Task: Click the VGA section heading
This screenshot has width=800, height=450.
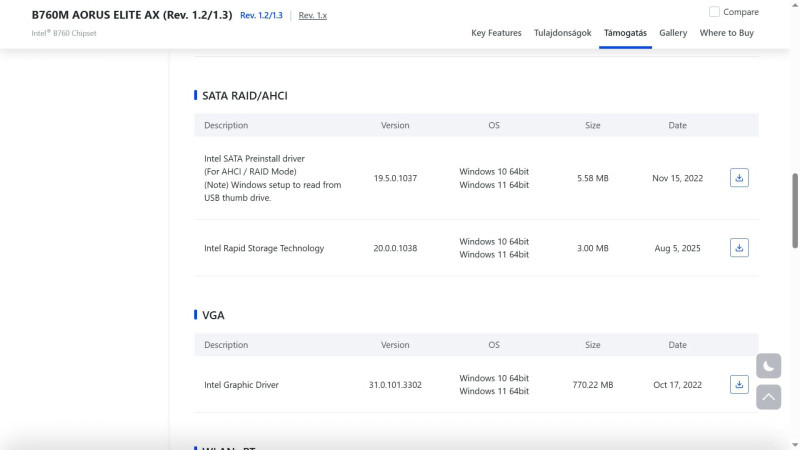Action: 213,315
